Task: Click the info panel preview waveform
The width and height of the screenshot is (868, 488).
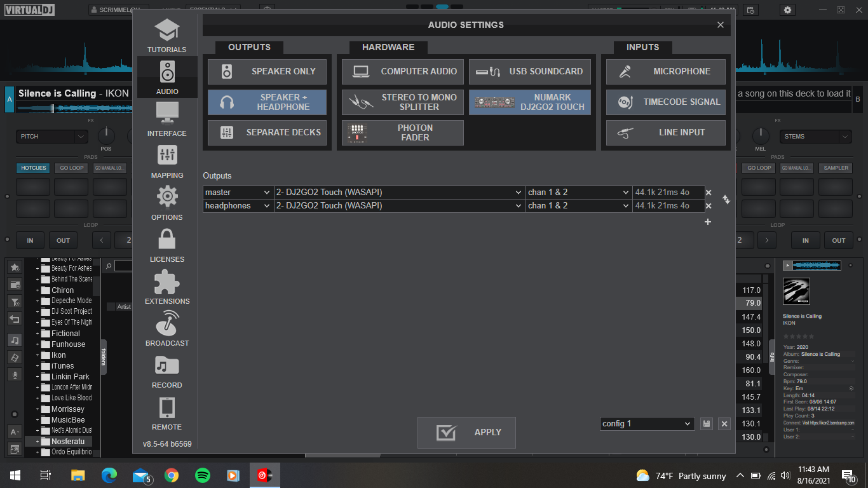Action: [817, 265]
